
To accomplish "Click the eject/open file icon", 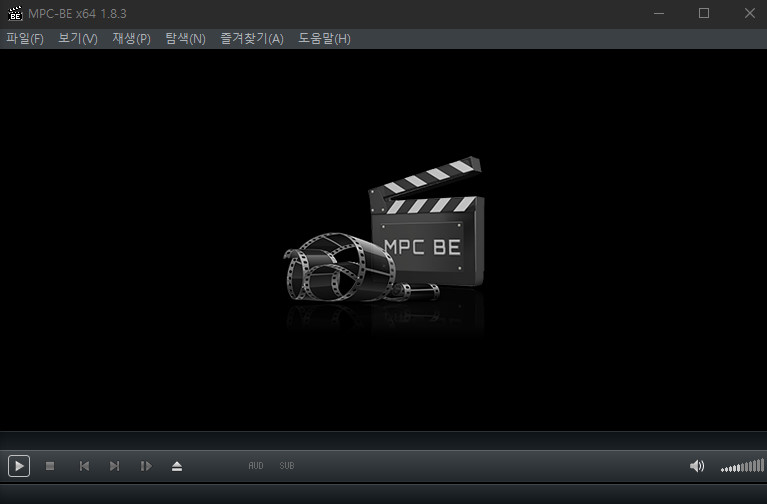I will [177, 466].
